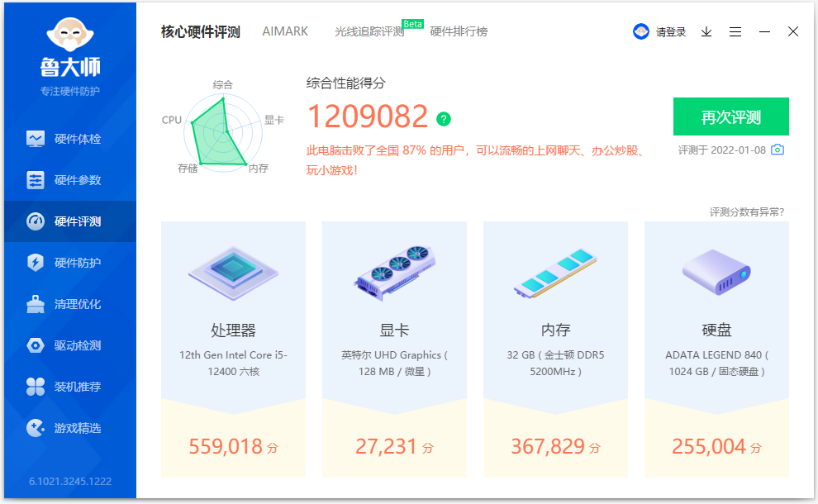Click the green question mark next to score
This screenshot has width=818, height=504.
444,119
